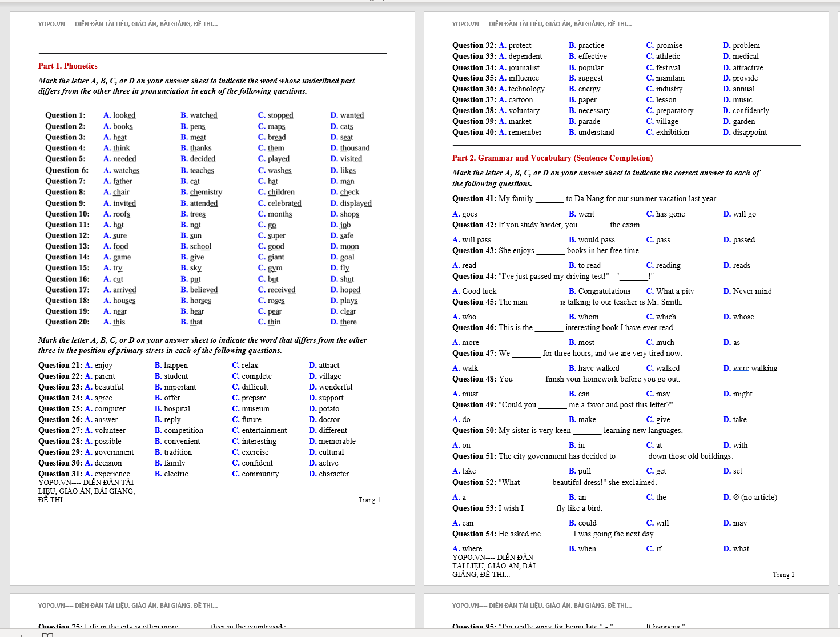Click the proofing book icon in status bar

[47, 634]
